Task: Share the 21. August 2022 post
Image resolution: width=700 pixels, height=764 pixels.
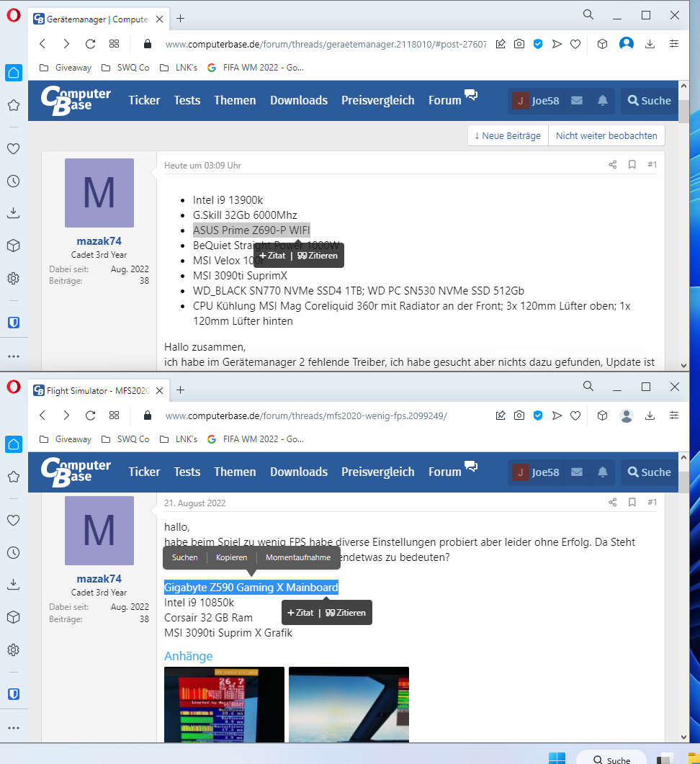Action: coord(613,503)
